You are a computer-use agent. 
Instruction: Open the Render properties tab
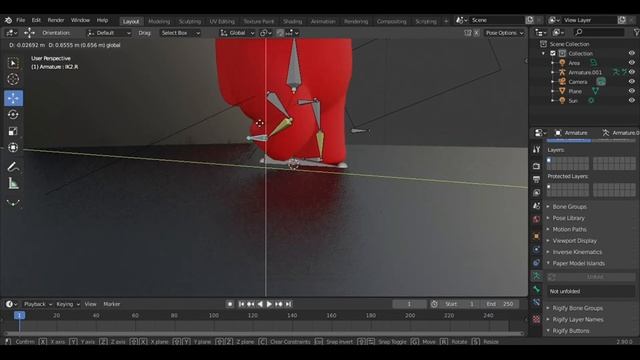click(x=536, y=166)
